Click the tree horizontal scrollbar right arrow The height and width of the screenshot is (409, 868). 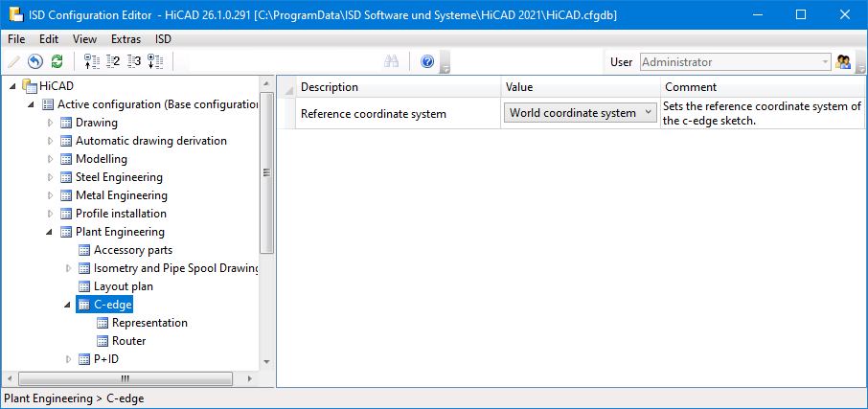(249, 379)
